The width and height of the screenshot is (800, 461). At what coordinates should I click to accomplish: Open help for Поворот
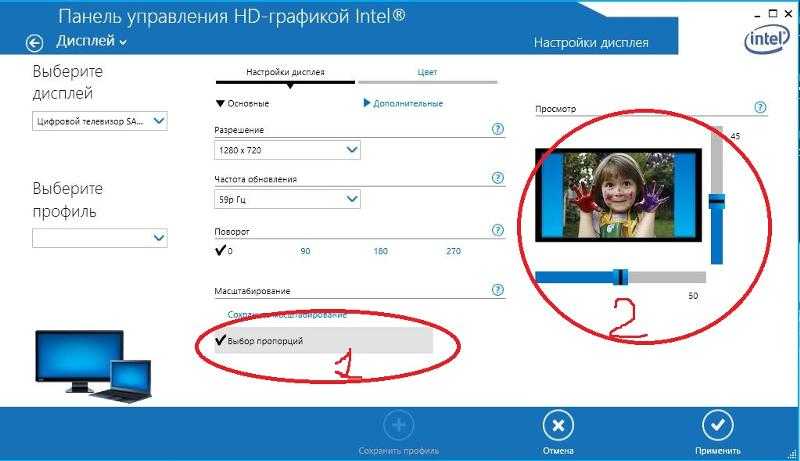tap(498, 230)
